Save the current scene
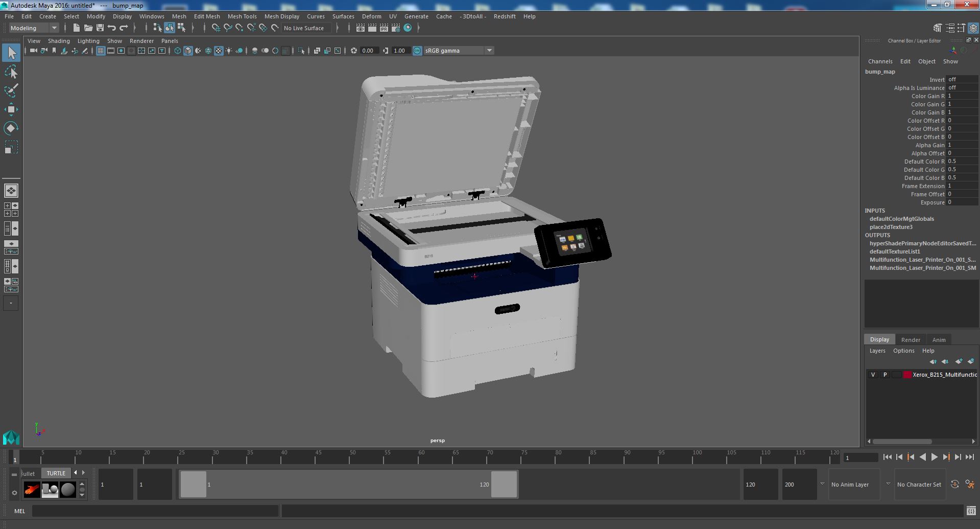 pos(100,28)
